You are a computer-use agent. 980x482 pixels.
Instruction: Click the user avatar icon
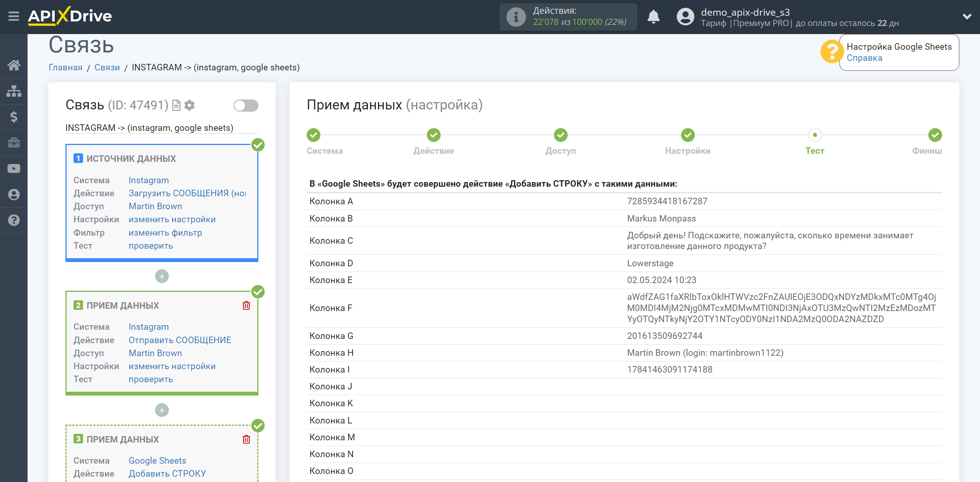(x=685, y=17)
